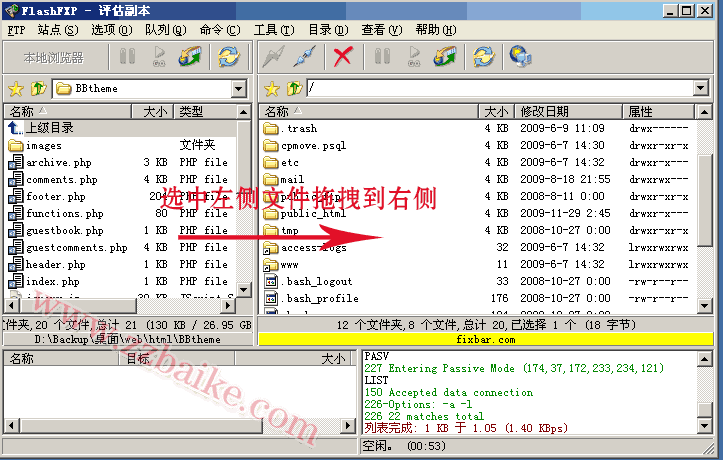Sort local files by 类型 column
Viewport: 723px width, 460px height.
pos(205,111)
